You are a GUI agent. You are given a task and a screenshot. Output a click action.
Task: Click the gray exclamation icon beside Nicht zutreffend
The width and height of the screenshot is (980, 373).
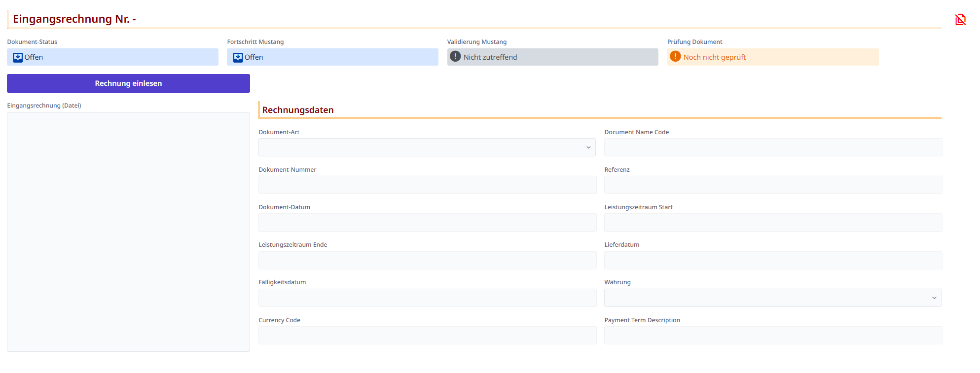(x=455, y=57)
